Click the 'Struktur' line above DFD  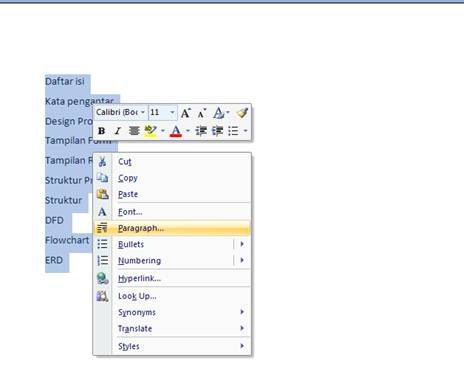click(x=63, y=200)
